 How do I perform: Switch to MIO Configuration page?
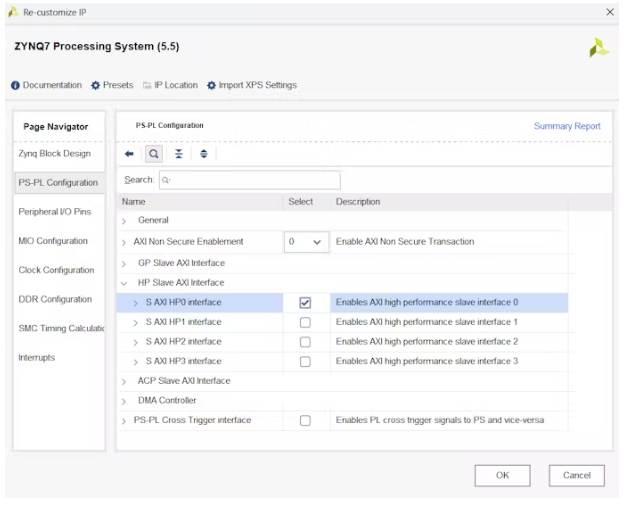53,241
